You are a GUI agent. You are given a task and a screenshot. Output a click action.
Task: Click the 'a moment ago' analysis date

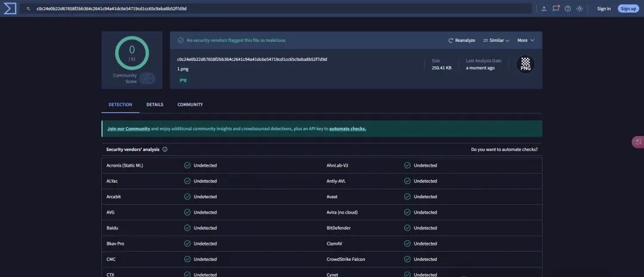click(480, 68)
